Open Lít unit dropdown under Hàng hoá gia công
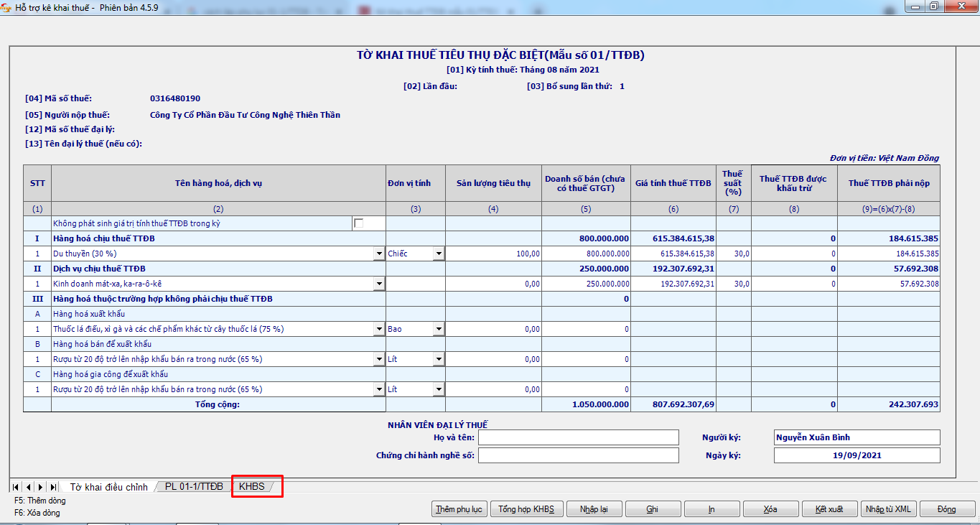 click(x=439, y=389)
